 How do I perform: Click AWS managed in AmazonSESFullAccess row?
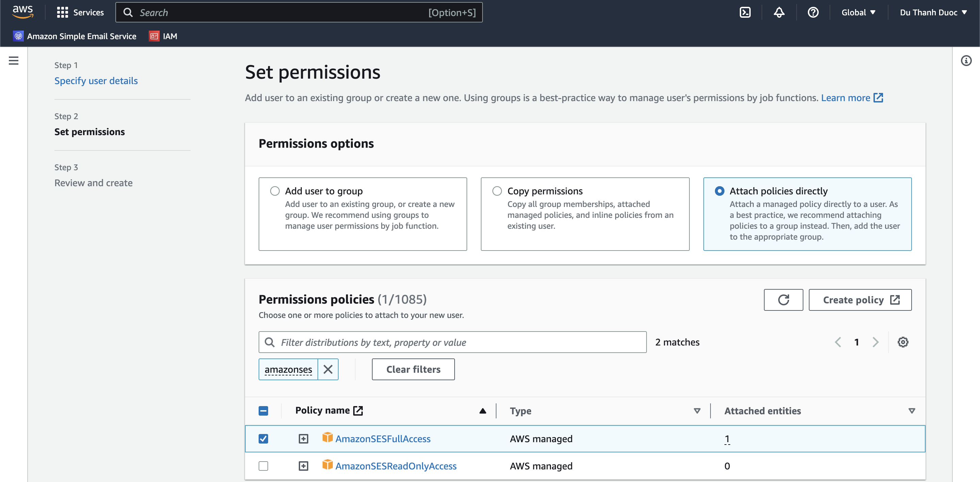[541, 439]
